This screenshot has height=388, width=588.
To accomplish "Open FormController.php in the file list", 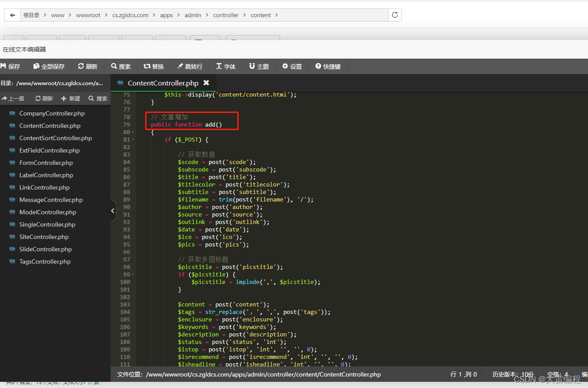I will (46, 163).
